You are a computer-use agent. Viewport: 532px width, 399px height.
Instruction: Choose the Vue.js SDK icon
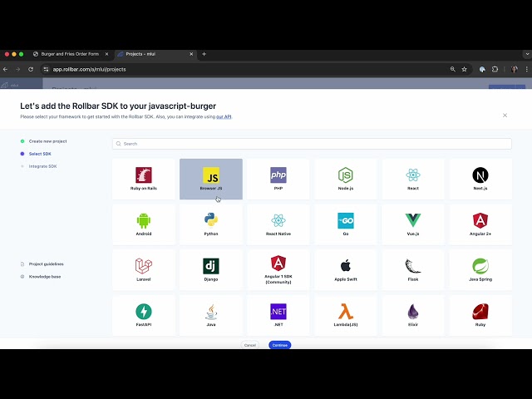tap(413, 220)
